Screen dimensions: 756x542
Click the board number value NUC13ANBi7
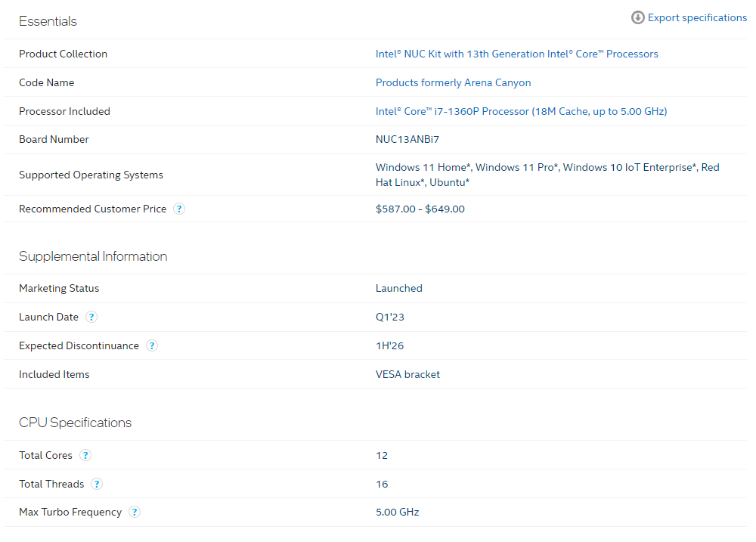tap(407, 140)
